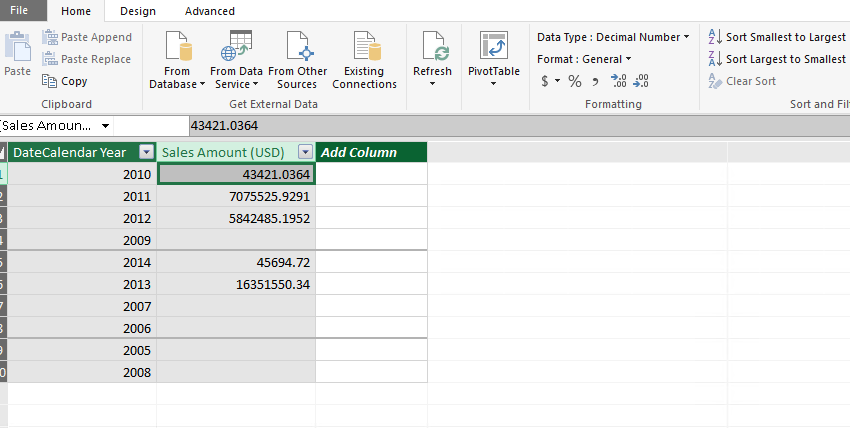Click Add Column cell in 2010 row

[x=371, y=174]
